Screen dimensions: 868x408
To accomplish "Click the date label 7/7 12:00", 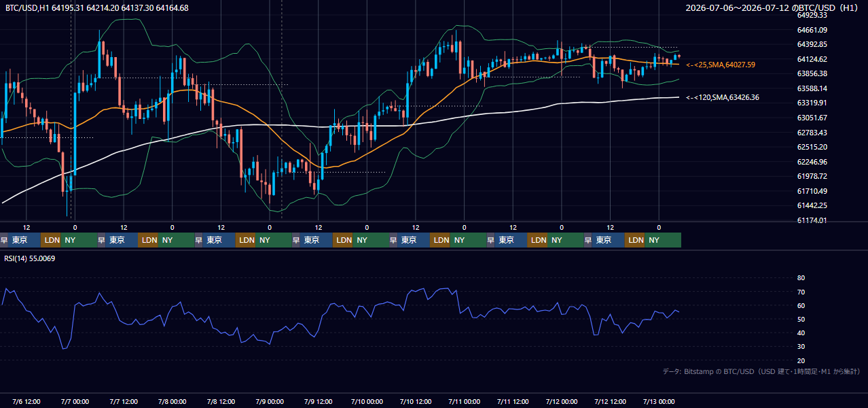I will [x=124, y=401].
